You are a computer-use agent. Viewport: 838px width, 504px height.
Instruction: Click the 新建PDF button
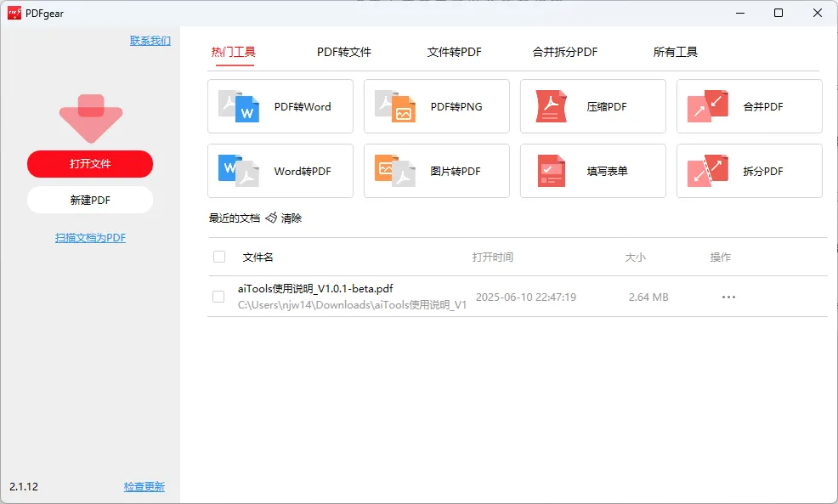90,200
